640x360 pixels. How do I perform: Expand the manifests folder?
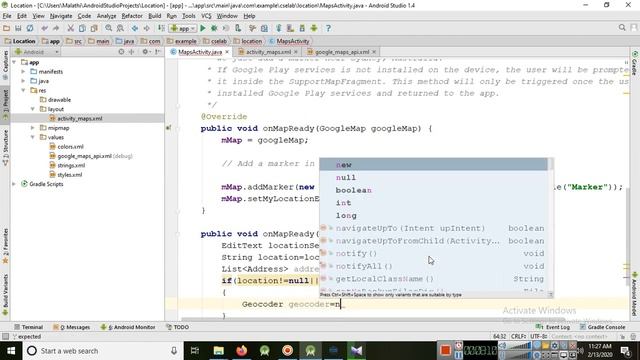coord(24,72)
